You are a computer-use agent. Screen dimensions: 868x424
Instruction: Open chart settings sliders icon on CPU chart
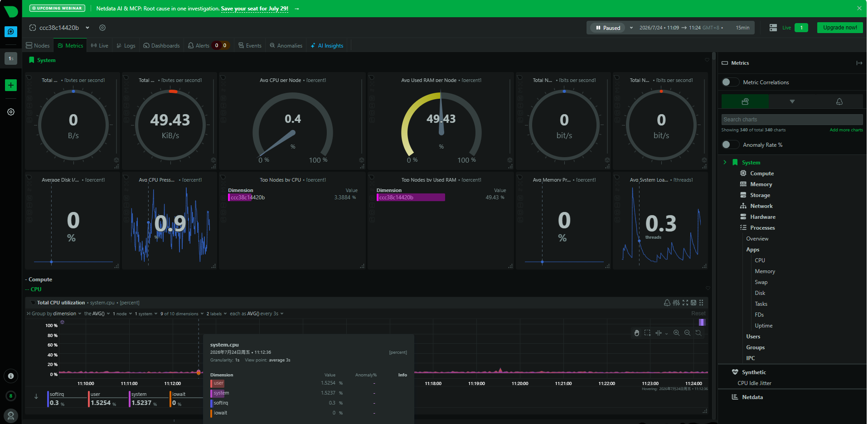(676, 303)
